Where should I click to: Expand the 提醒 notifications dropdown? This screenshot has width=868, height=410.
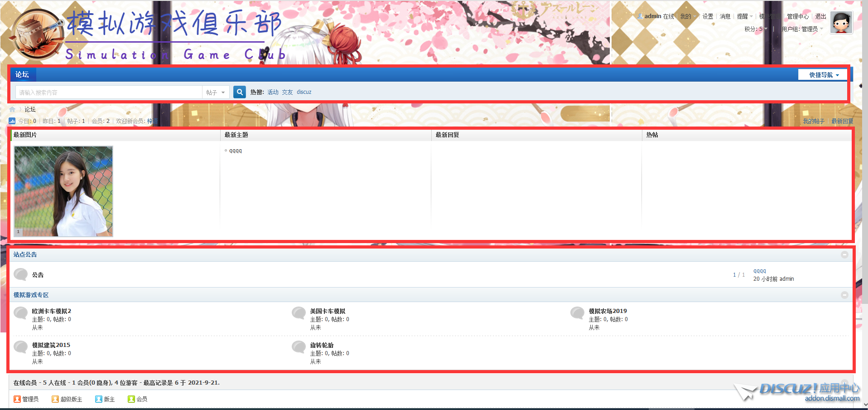(744, 16)
